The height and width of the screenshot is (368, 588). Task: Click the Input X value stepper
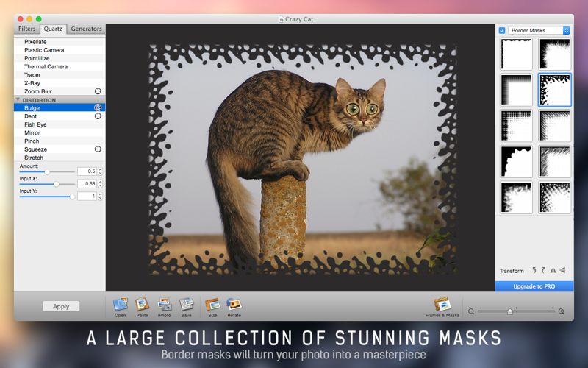(x=101, y=183)
